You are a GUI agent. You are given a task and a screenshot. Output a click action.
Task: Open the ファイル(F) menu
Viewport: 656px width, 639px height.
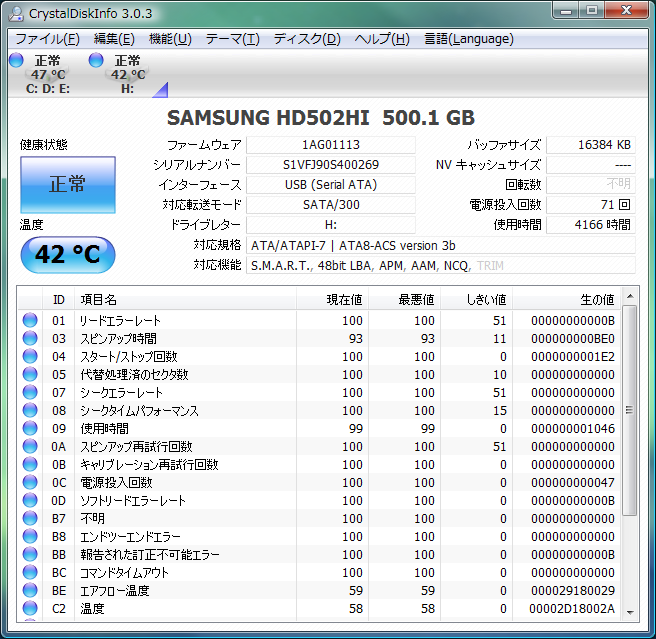click(x=47, y=39)
